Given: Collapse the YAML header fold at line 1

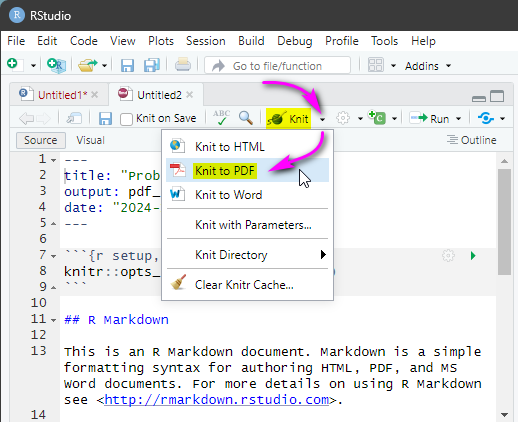Looking at the screenshot, I should [54, 160].
